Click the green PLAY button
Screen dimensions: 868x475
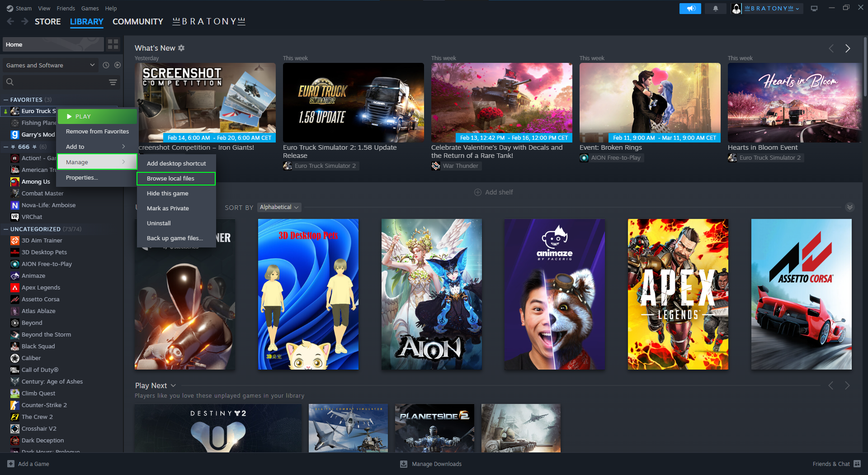(97, 116)
